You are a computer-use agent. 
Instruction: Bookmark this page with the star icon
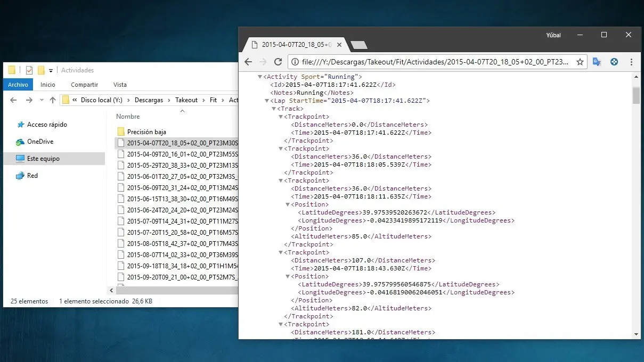coord(580,62)
